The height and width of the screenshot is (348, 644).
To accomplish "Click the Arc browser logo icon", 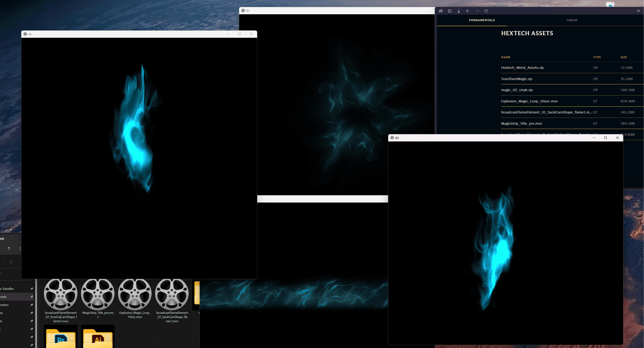I will point(441,11).
